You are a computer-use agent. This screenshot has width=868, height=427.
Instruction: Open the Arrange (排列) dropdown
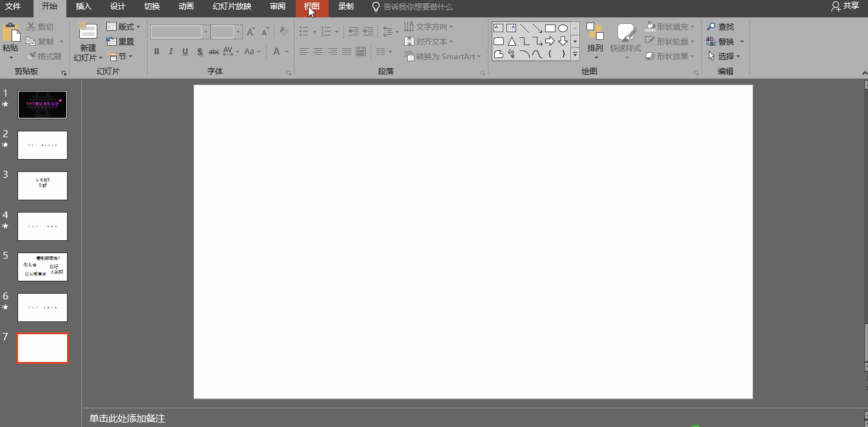click(595, 41)
